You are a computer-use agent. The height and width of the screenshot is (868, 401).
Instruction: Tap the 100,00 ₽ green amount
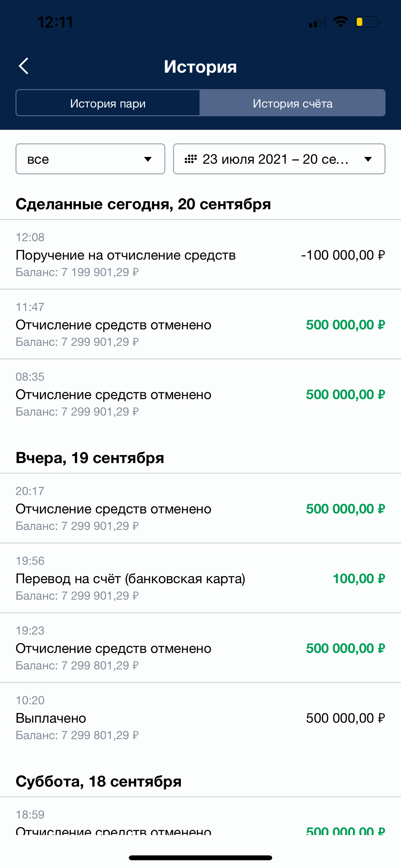point(358,579)
